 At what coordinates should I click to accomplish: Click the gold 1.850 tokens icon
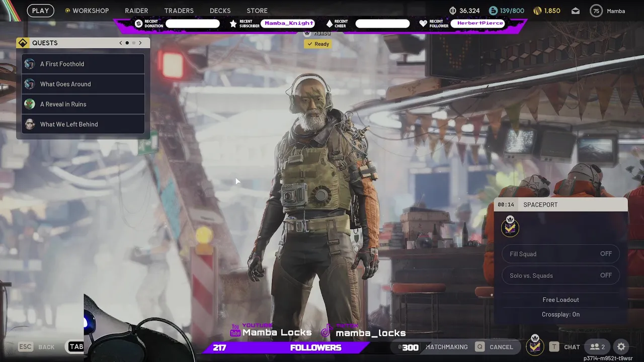(537, 11)
